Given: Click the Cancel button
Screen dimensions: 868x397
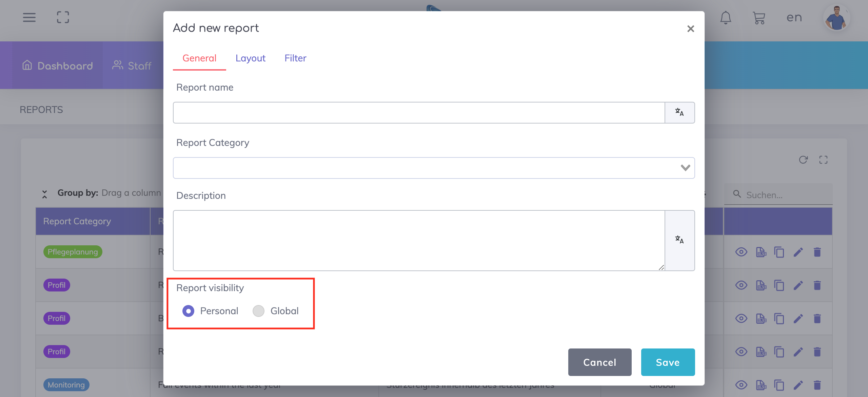Looking at the screenshot, I should click(599, 362).
